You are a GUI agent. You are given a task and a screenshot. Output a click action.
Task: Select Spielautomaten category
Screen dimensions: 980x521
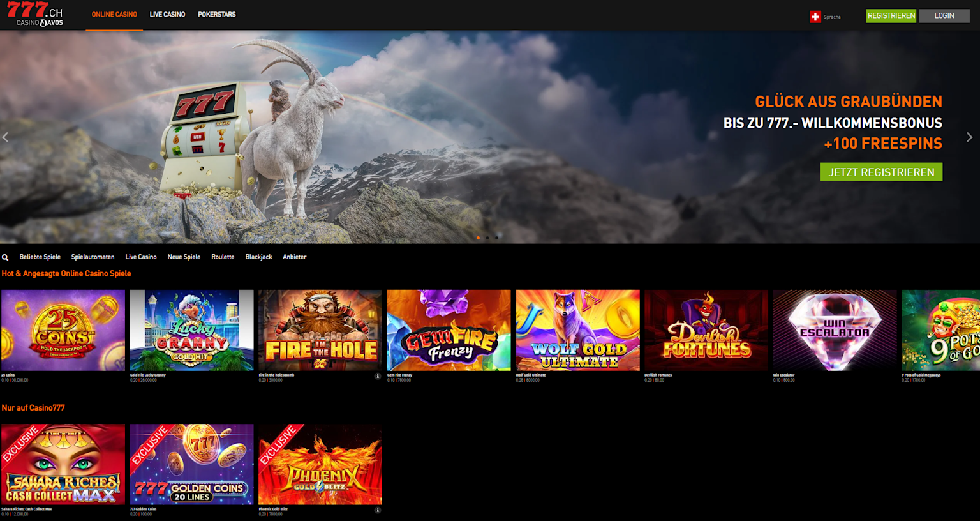[x=93, y=257]
